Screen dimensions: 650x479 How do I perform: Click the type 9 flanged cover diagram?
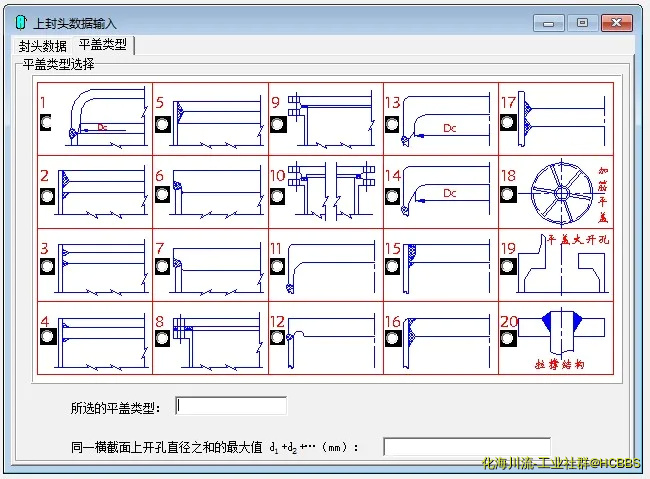point(331,119)
